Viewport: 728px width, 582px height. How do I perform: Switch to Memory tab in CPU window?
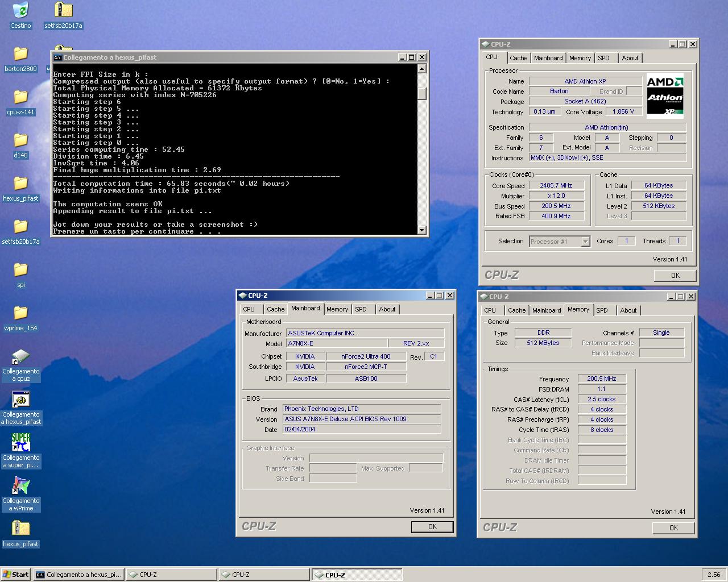coord(580,58)
